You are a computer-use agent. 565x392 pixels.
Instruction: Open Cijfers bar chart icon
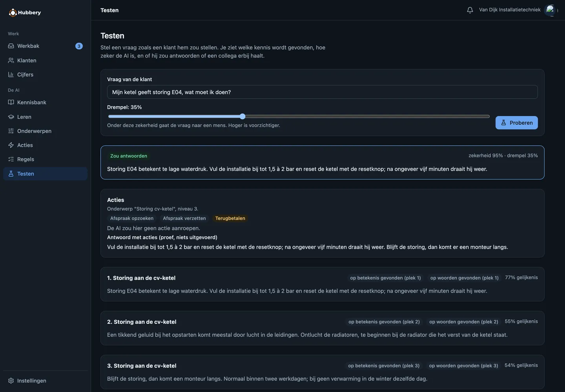pyautogui.click(x=11, y=74)
